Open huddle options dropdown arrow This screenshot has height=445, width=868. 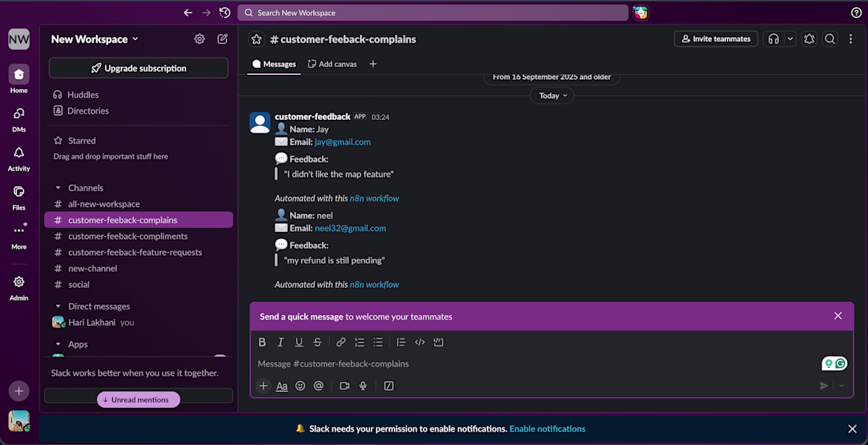[x=791, y=39]
